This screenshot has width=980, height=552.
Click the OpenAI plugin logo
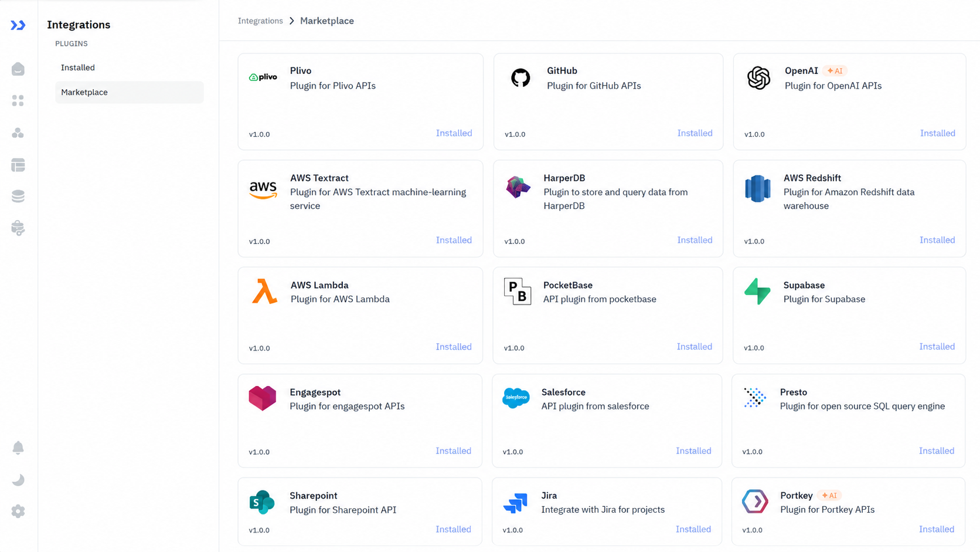point(758,77)
